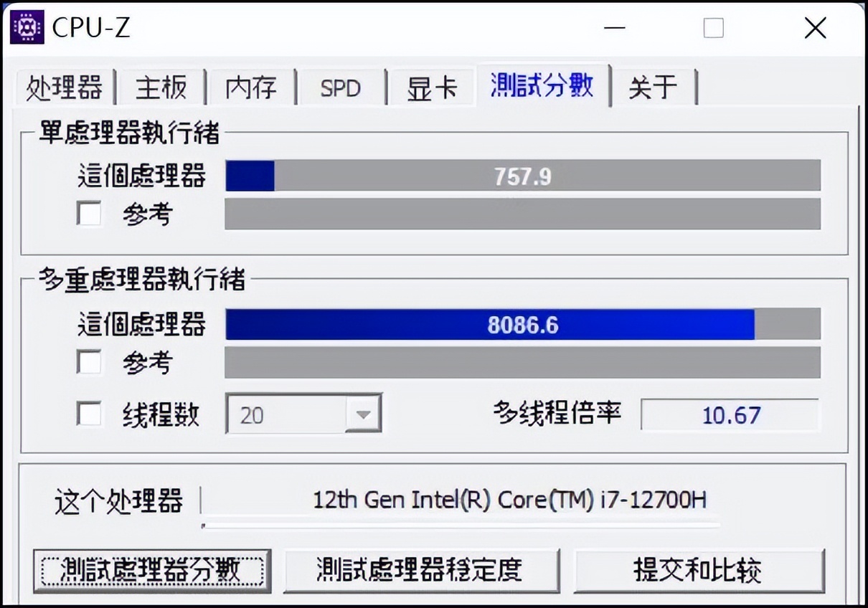Enable 参考 checkbox under multi thread section

89,362
